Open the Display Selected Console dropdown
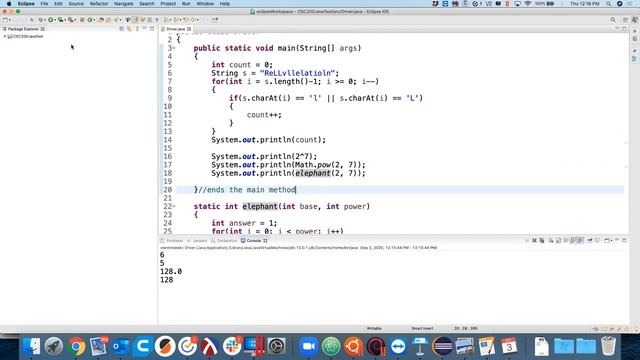 tap(599, 241)
